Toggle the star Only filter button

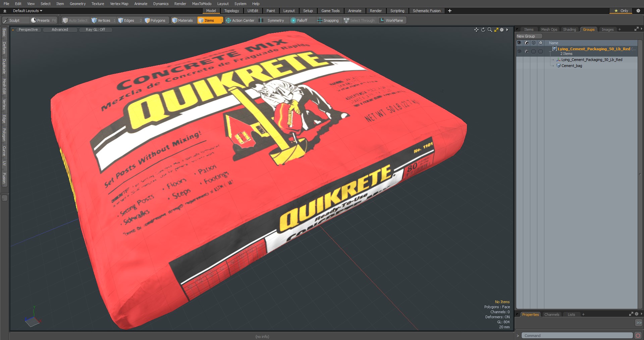(x=621, y=11)
